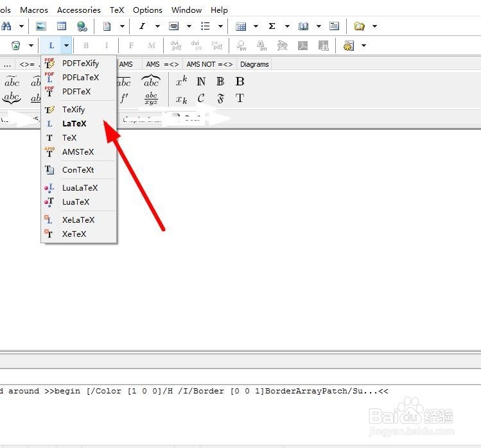Select the bold LaTeX menu entry
Screen dimensions: 481x448
point(79,124)
